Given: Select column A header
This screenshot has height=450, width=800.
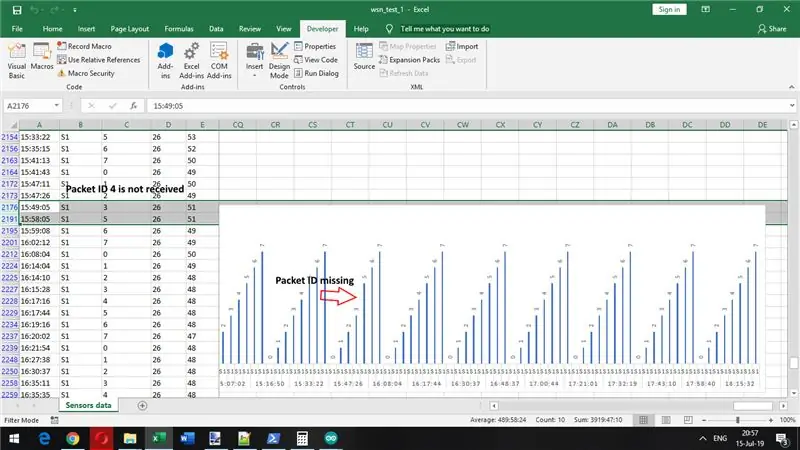Looking at the screenshot, I should pos(39,124).
